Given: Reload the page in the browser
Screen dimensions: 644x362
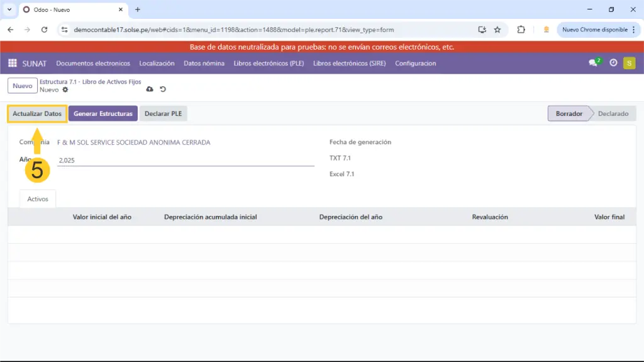Looking at the screenshot, I should (44, 30).
